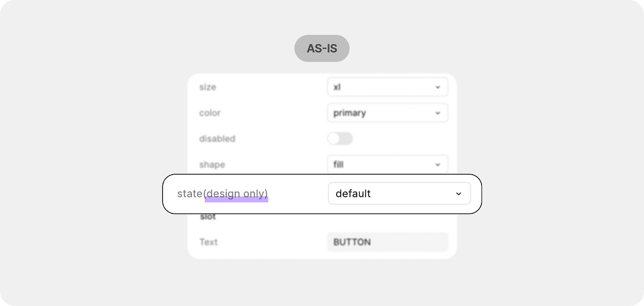Click the shape property label
The width and height of the screenshot is (644, 306).
(x=212, y=165)
